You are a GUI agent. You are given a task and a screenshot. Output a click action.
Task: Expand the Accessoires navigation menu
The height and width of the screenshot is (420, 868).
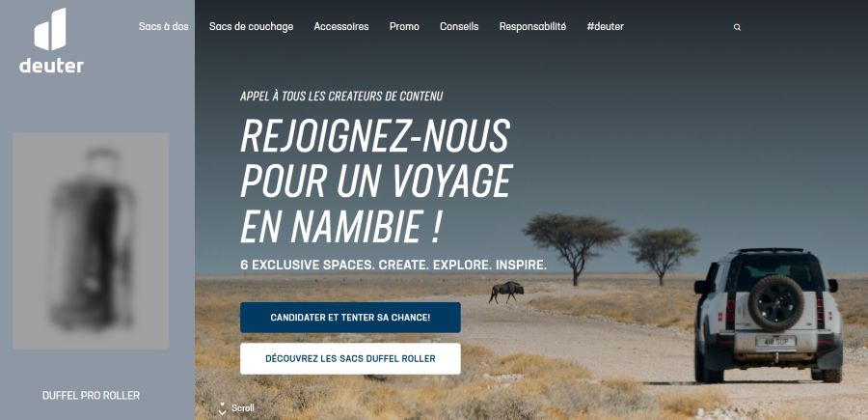tap(341, 26)
